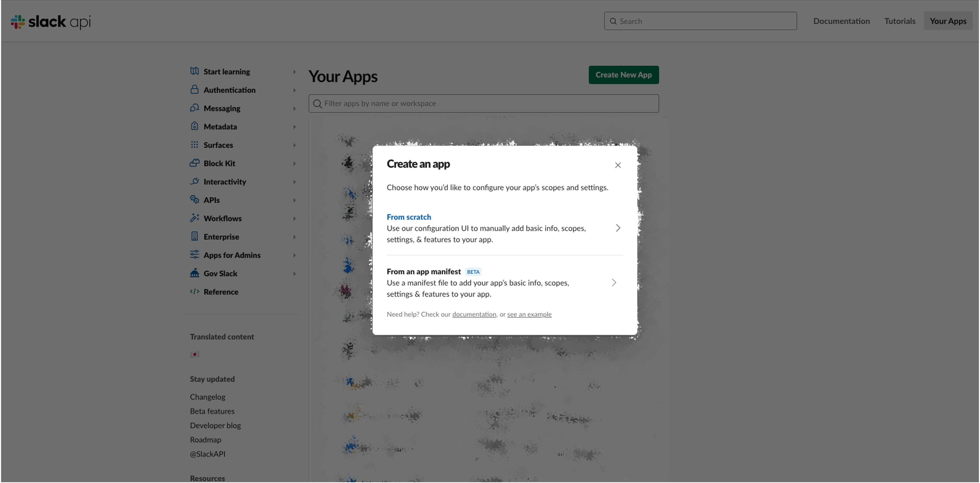The image size is (980, 483).
Task: Click the Japanese flag translation icon
Action: point(195,354)
